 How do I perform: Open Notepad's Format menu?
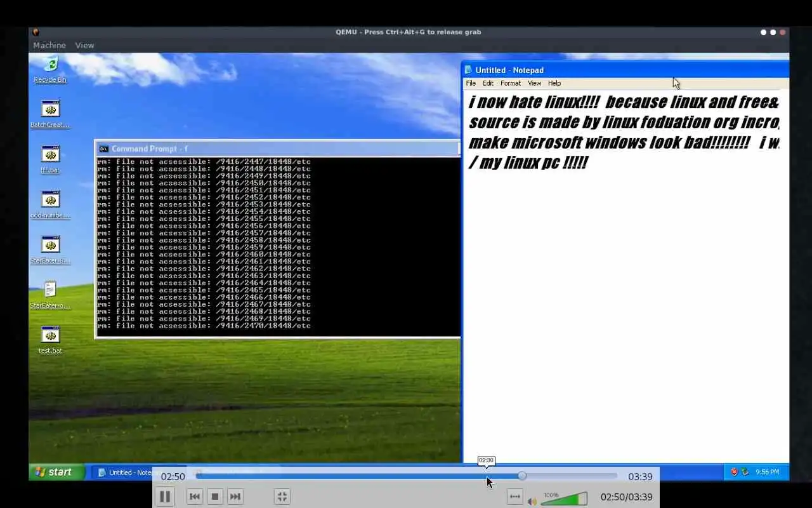511,83
